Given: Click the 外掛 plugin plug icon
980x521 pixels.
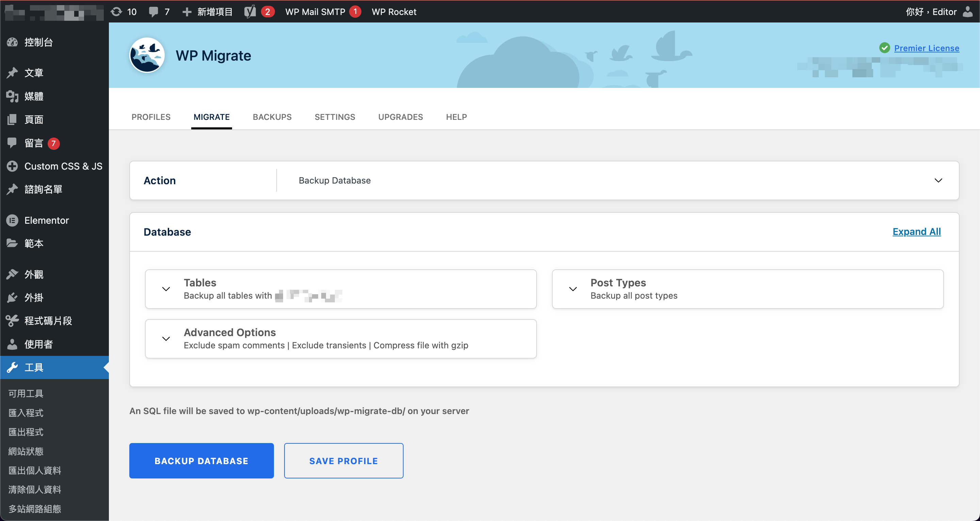Looking at the screenshot, I should [12, 297].
